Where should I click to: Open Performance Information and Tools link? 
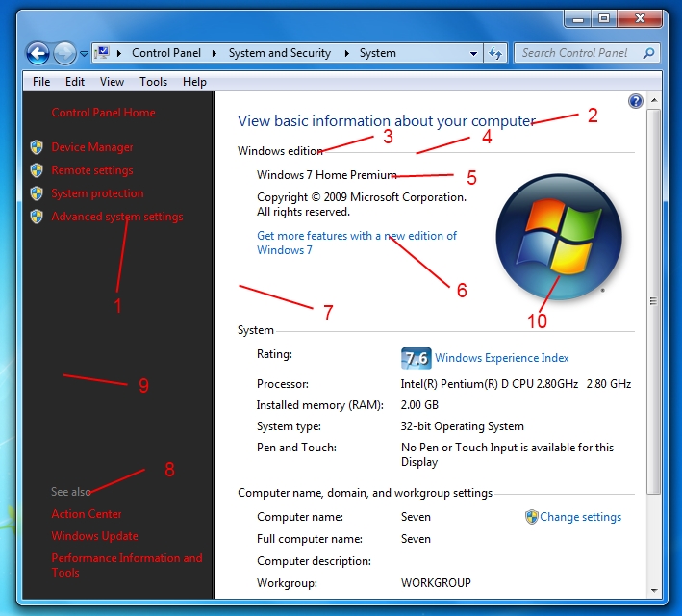coord(127,565)
